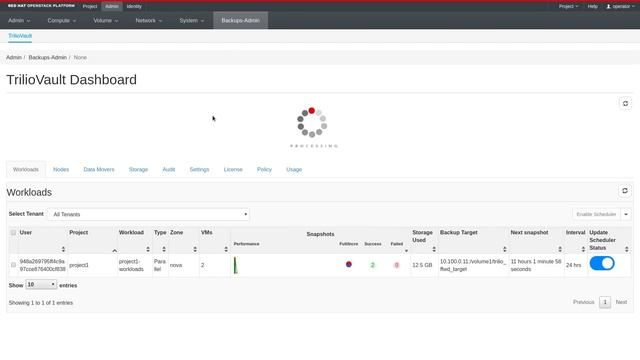Switch to the Audit tab
Viewport: 640px width, 360px height.
(169, 169)
